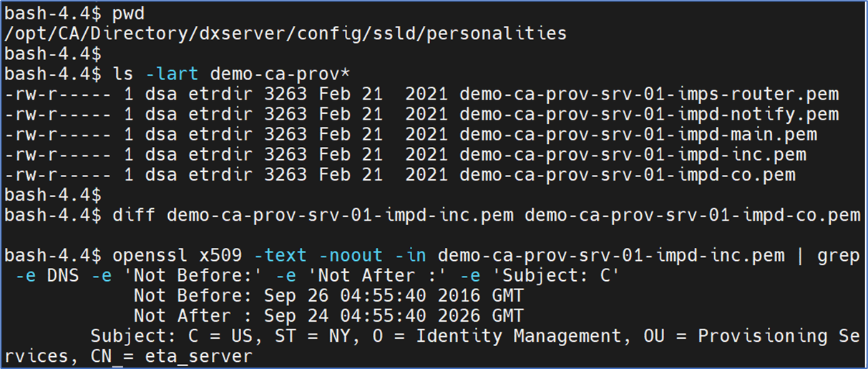
Task: Select impd-notify.pem filename in the listing
Action: pyautogui.click(x=649, y=114)
